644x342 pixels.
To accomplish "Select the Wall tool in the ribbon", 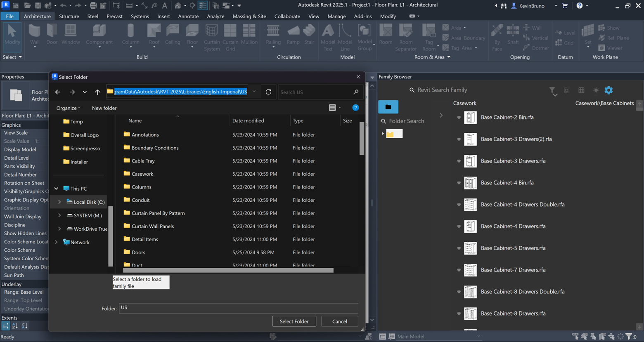I will 35,35.
